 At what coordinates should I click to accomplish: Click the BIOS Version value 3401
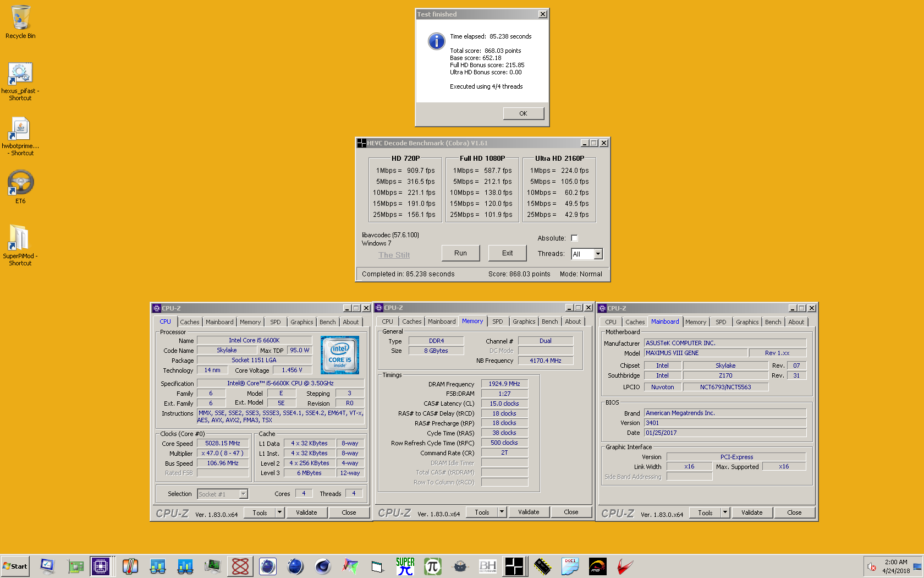point(725,423)
